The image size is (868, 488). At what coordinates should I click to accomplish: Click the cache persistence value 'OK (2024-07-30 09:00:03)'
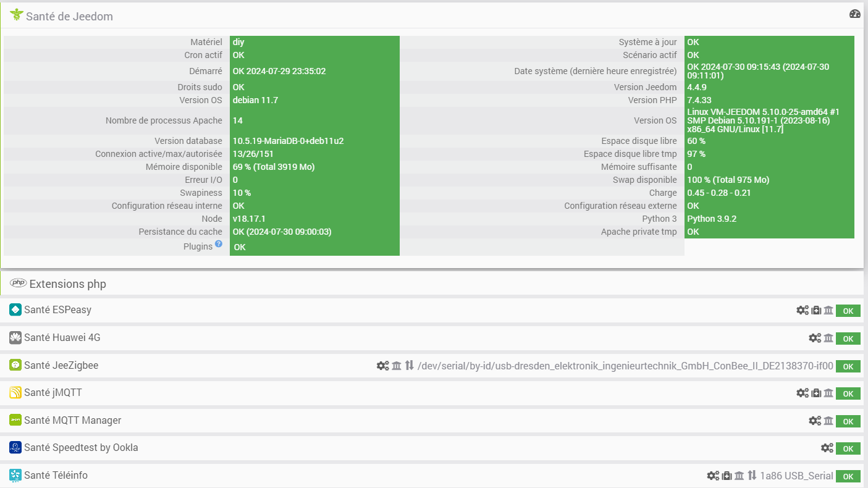283,232
